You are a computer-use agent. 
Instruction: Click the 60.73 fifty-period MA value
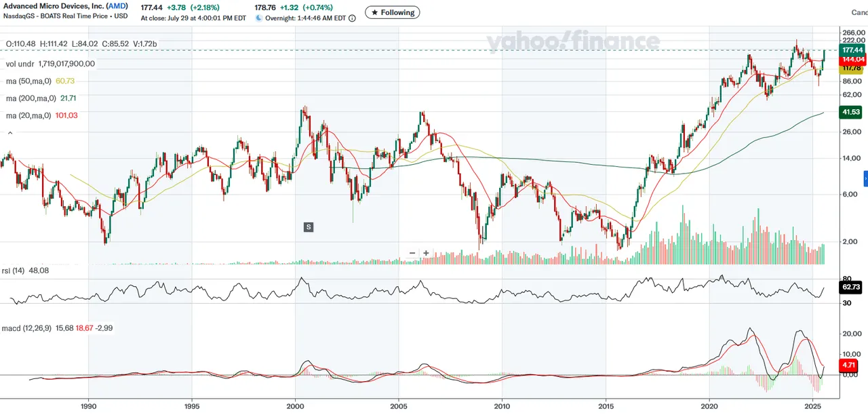(x=65, y=81)
